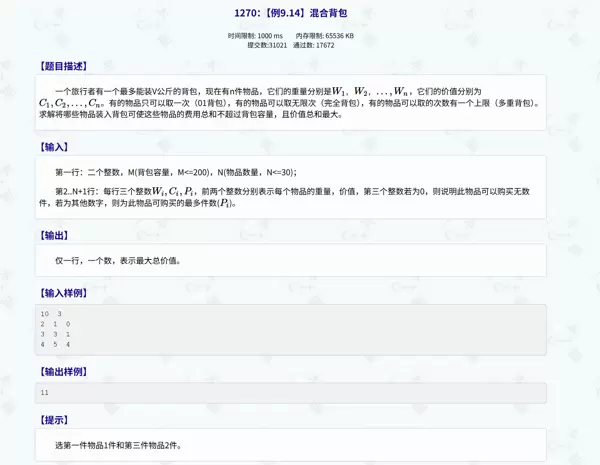
Task: Click the problem title '1270:【例9.14】混合背包'
Action: 300,13
